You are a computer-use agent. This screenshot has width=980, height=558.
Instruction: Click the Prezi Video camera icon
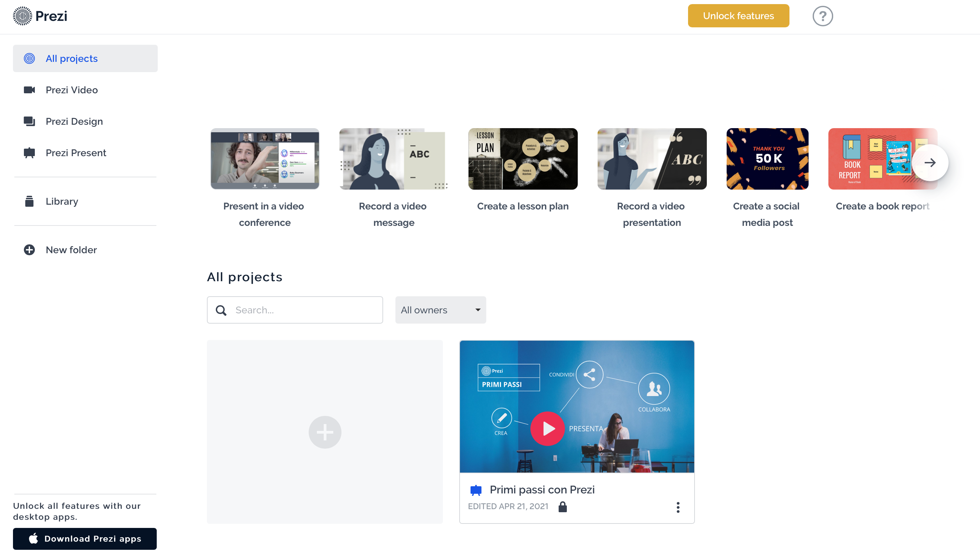coord(29,90)
